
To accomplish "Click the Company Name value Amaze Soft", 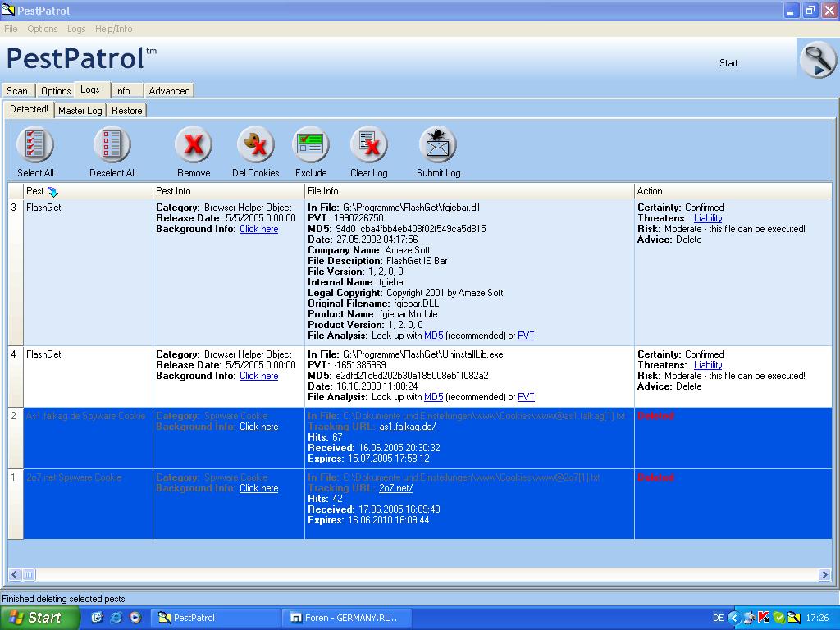I will pos(408,250).
